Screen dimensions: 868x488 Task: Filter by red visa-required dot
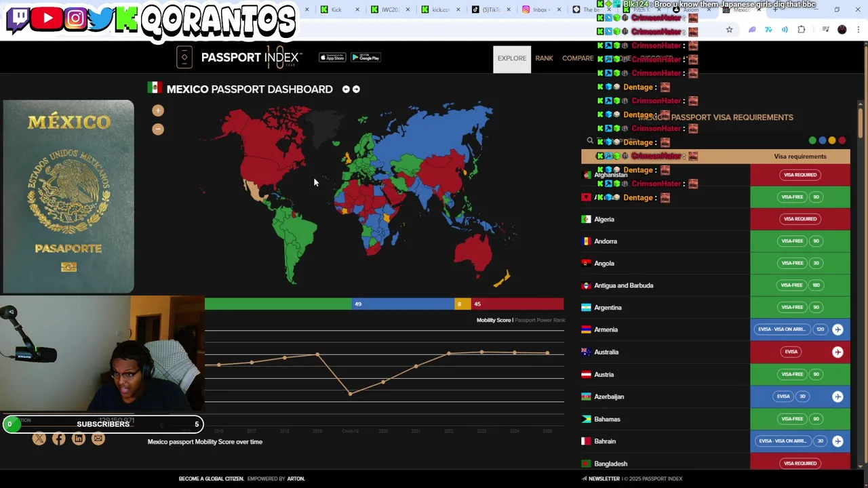842,141
